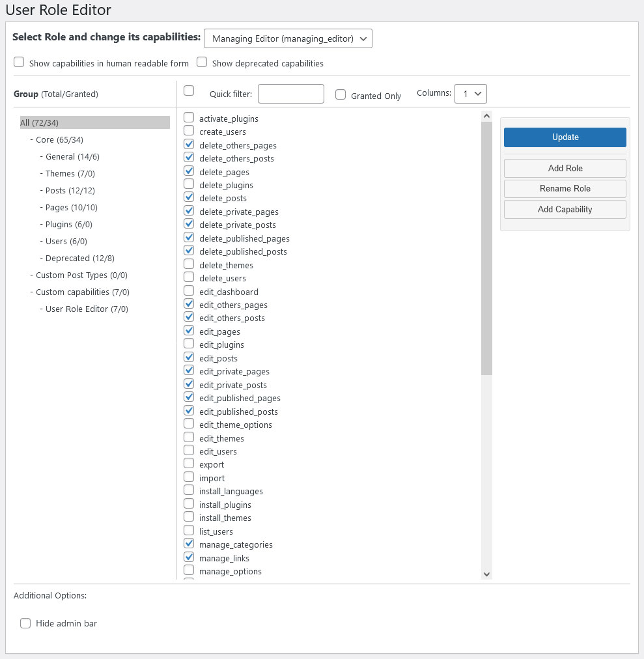This screenshot has height=659, width=644.
Task: Enable Show deprecated capabilities option
Action: [x=203, y=63]
